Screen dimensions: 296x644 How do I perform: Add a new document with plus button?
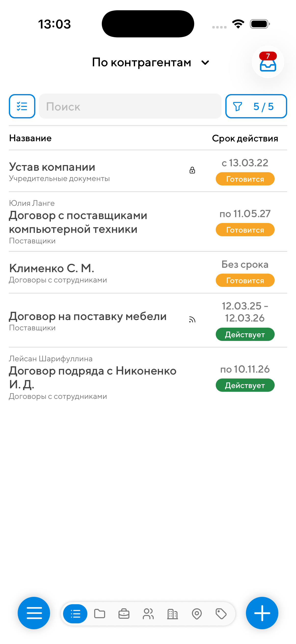[x=262, y=613]
